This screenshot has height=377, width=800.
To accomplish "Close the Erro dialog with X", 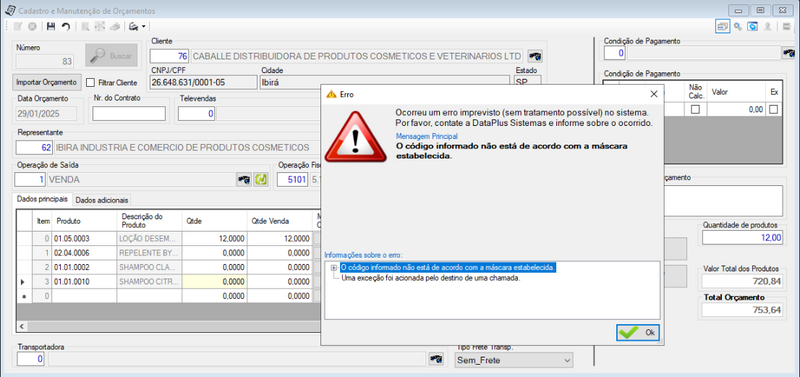I will coord(654,94).
